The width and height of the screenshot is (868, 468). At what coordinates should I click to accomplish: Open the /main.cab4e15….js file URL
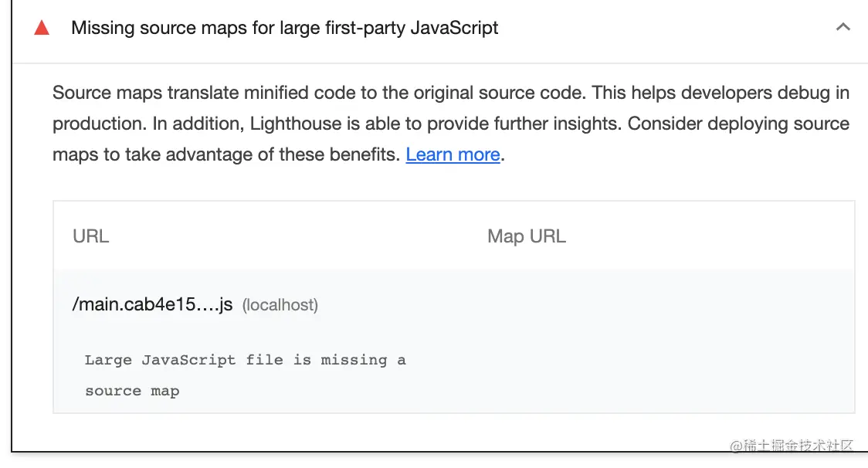[x=152, y=304]
